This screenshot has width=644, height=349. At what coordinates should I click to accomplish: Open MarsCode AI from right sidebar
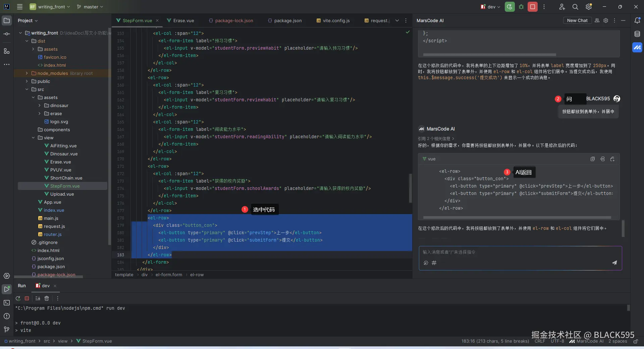pyautogui.click(x=637, y=47)
